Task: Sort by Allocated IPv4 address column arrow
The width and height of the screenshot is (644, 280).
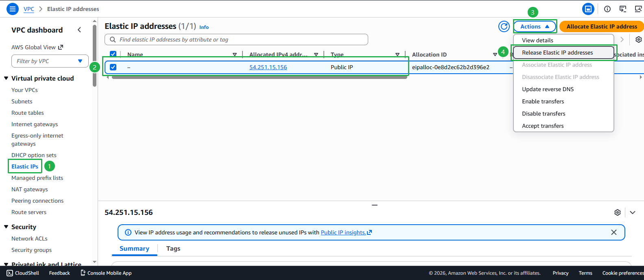Action: [316, 55]
